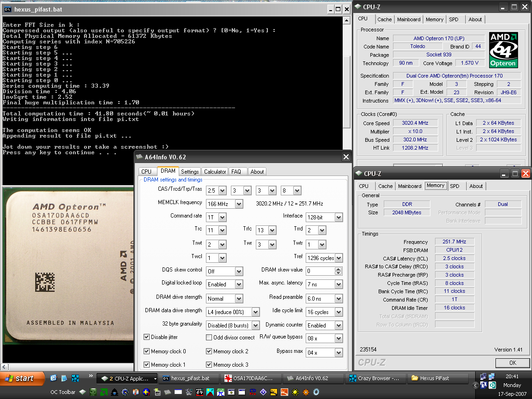
Task: Uncheck Memory clock 2
Action: 209,351
